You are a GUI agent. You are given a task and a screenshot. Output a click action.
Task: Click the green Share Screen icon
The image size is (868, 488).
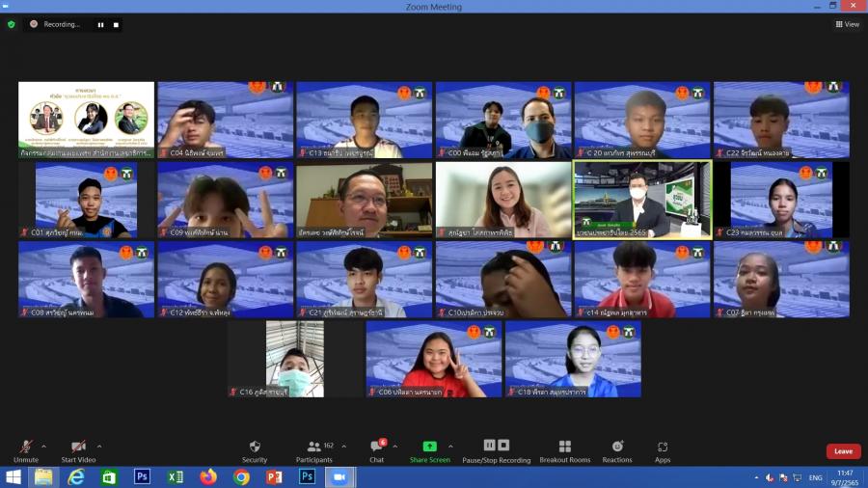pos(429,447)
